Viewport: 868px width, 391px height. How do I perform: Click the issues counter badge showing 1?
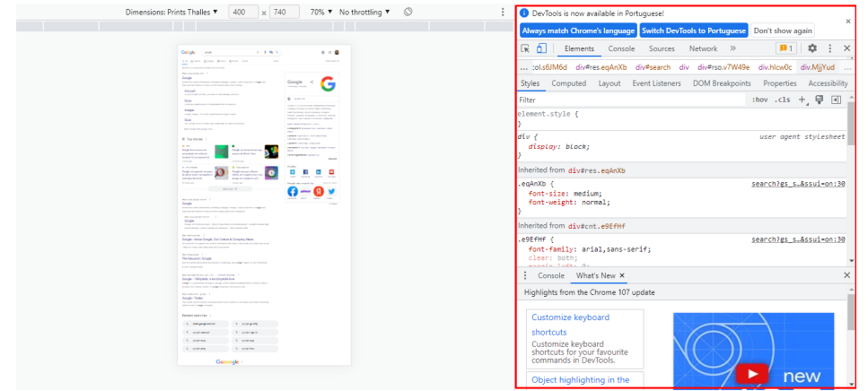(x=786, y=48)
